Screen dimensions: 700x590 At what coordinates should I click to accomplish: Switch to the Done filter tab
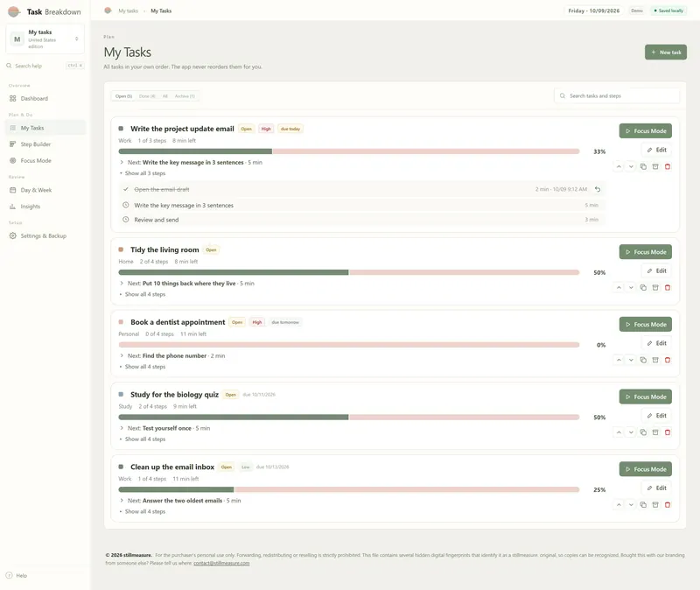tap(147, 96)
